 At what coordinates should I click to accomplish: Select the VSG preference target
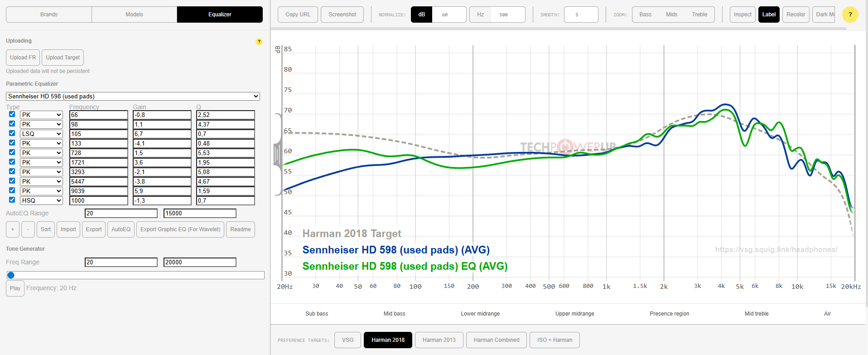coord(347,340)
